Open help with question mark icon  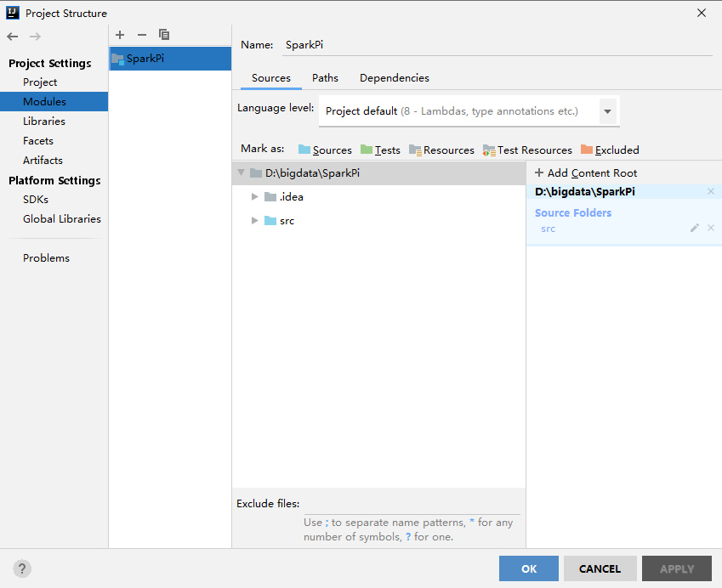(21, 568)
